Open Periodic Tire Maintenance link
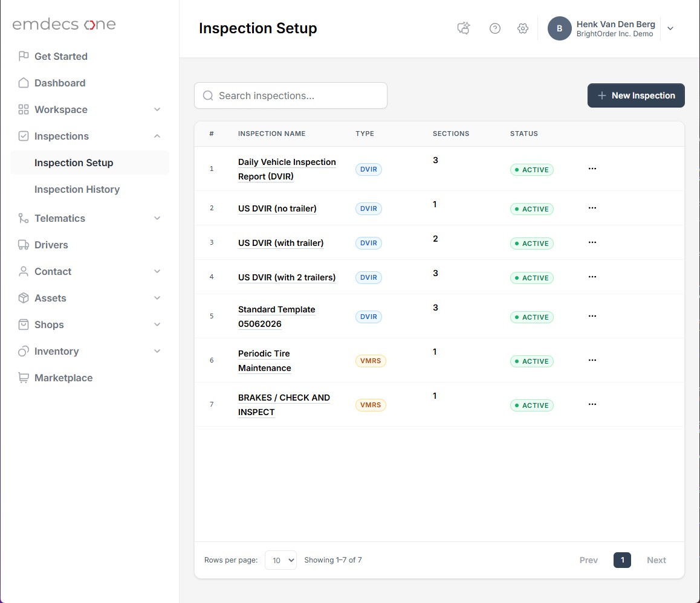The height and width of the screenshot is (603, 700). (x=265, y=361)
